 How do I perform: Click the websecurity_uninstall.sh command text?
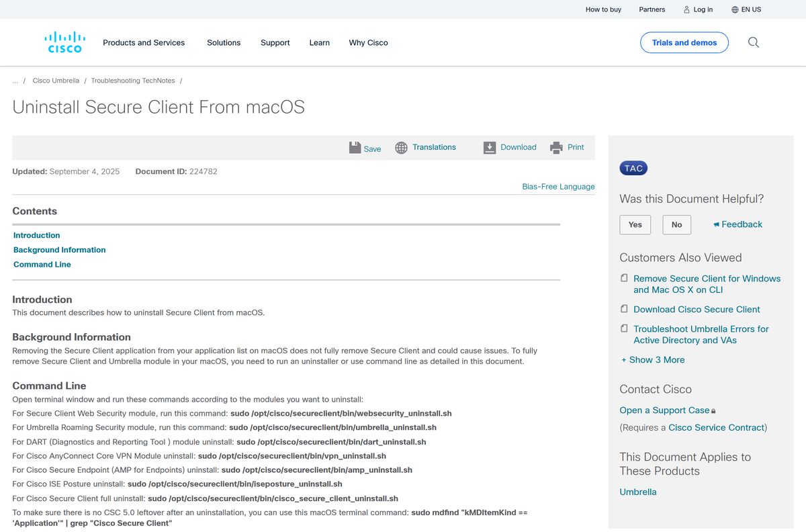(x=341, y=413)
